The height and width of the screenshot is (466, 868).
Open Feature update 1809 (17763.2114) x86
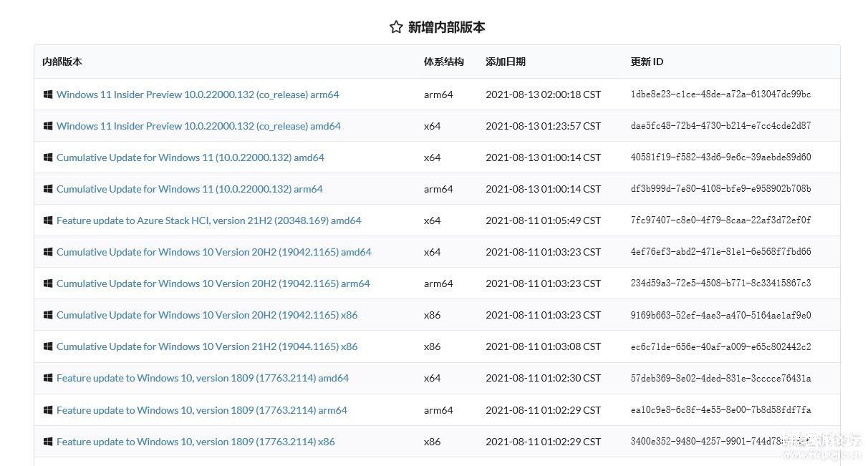(196, 442)
